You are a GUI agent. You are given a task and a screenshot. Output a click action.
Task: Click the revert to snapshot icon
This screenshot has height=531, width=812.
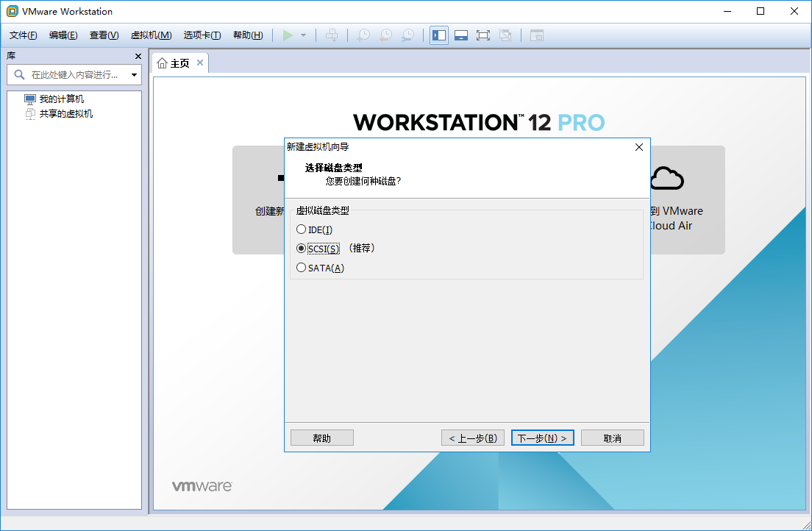pos(386,35)
